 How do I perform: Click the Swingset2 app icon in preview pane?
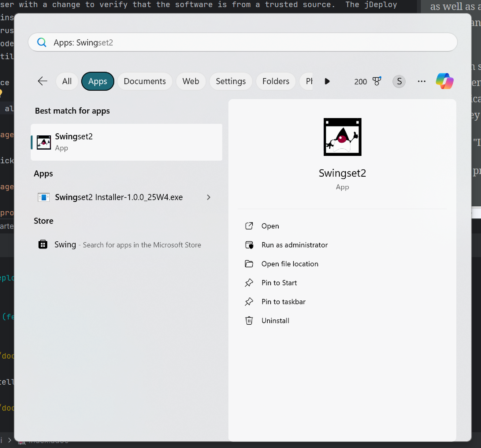(342, 137)
